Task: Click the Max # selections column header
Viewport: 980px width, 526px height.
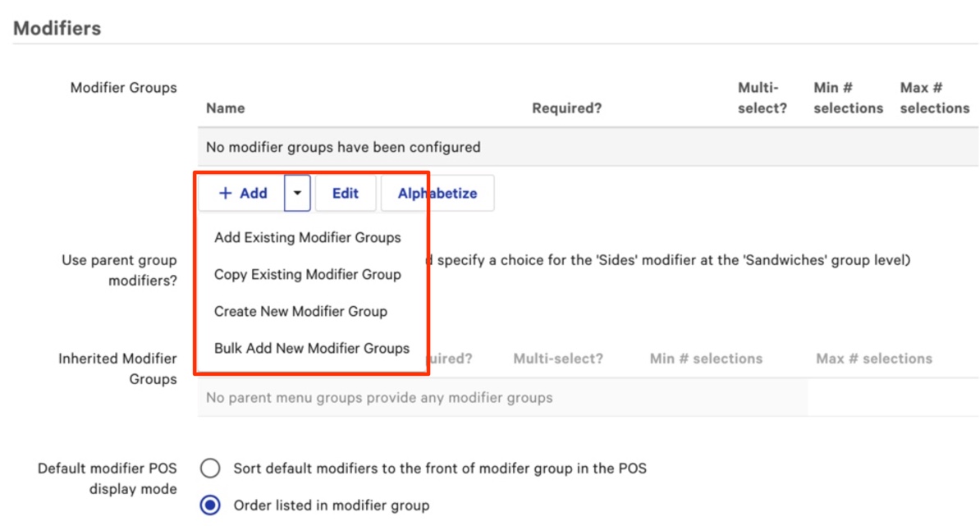Action: (x=934, y=97)
